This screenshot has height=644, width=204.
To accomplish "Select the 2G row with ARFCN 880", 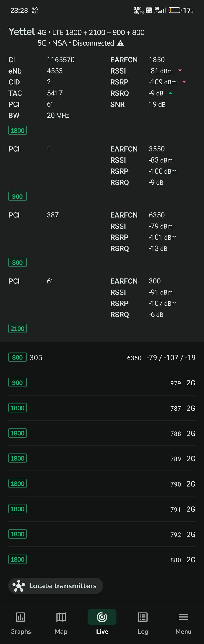I will coord(102,560).
